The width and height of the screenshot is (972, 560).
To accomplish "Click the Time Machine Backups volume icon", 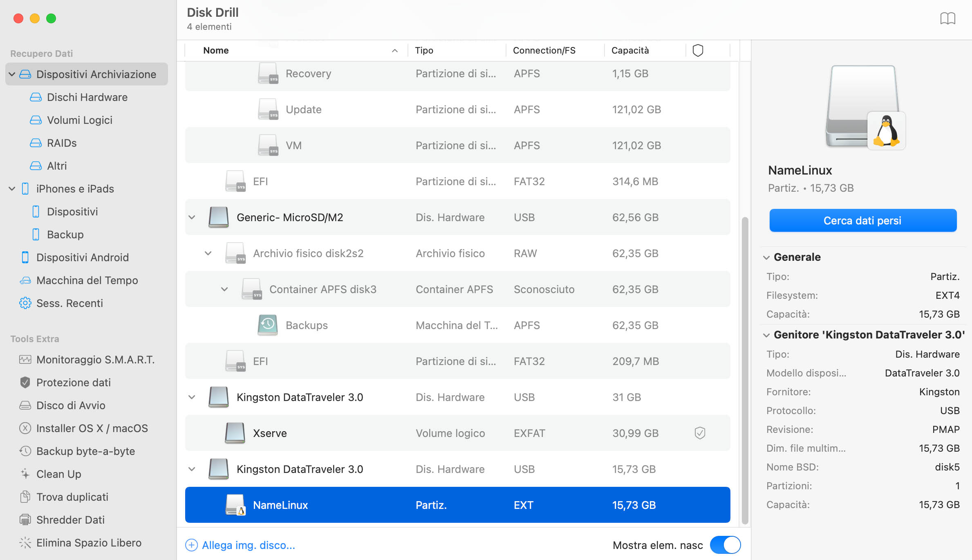I will pos(268,325).
